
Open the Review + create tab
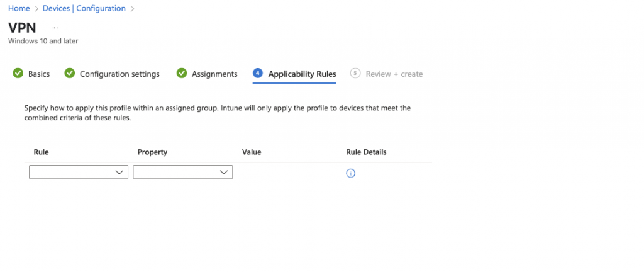pos(394,74)
